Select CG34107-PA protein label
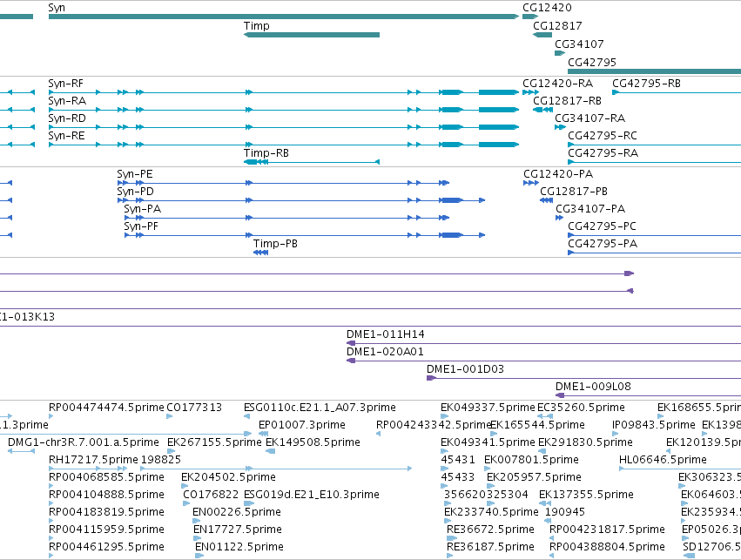This screenshot has height=560, width=741. coord(590,209)
